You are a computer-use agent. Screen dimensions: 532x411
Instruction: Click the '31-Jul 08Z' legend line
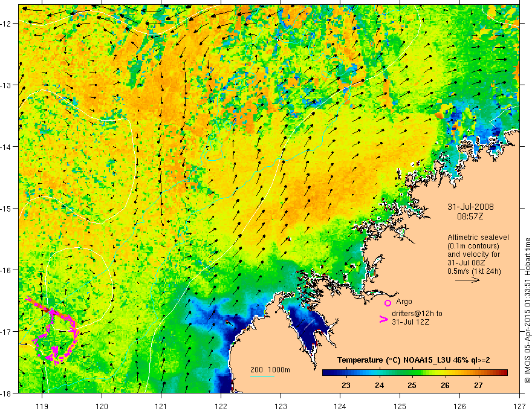pos(466,263)
